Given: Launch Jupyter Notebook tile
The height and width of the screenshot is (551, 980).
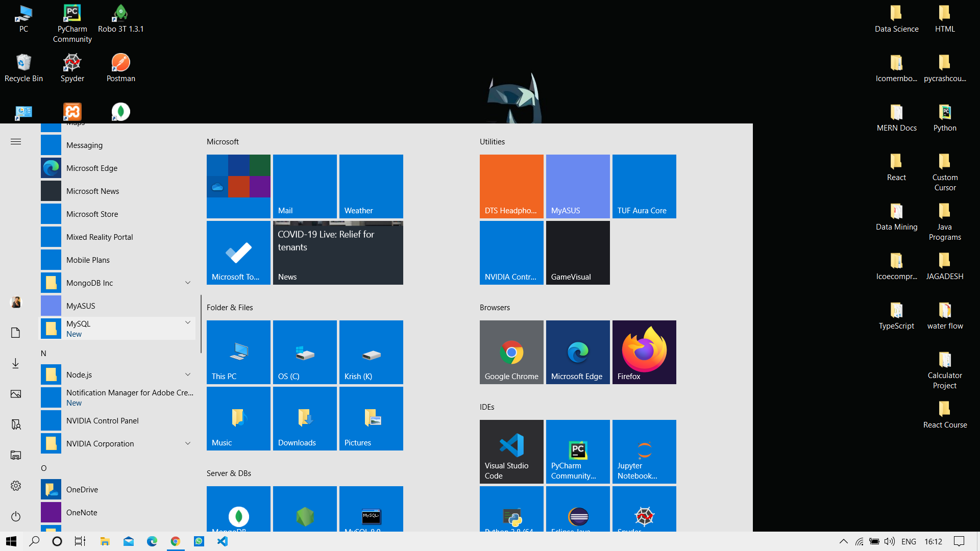Looking at the screenshot, I should coord(644,452).
